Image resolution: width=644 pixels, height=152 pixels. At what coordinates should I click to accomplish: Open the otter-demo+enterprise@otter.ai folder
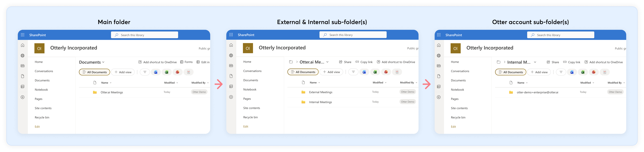coord(537,92)
